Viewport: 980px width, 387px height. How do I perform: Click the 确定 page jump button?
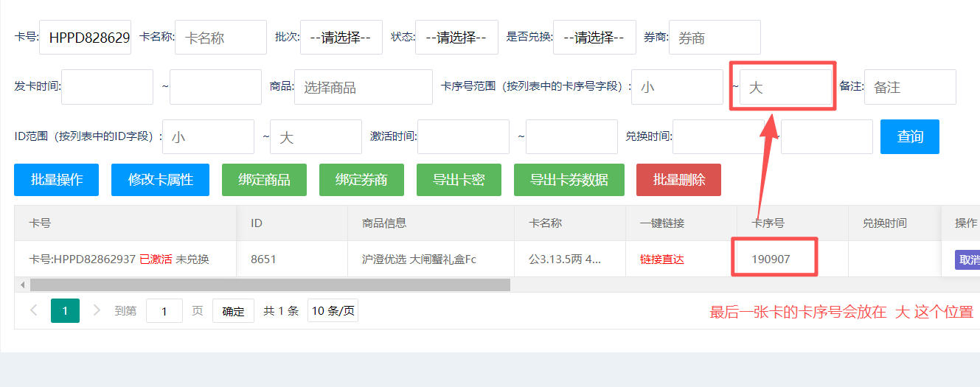233,311
